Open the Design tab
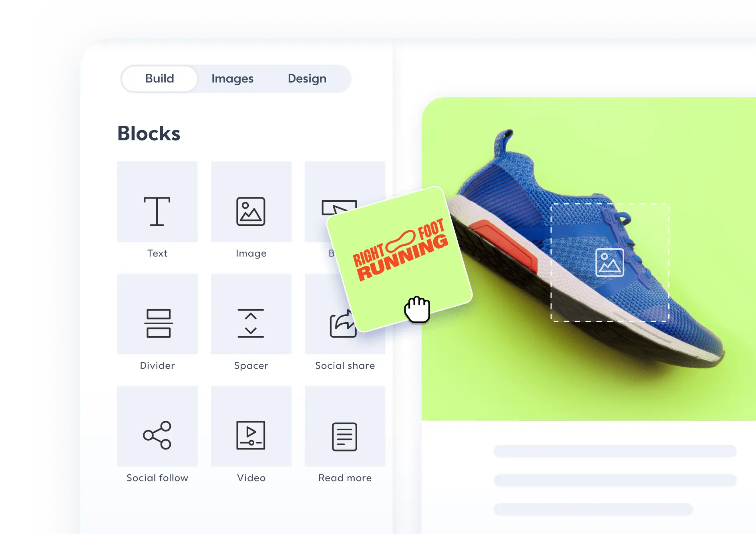This screenshot has height=534, width=756. point(307,78)
